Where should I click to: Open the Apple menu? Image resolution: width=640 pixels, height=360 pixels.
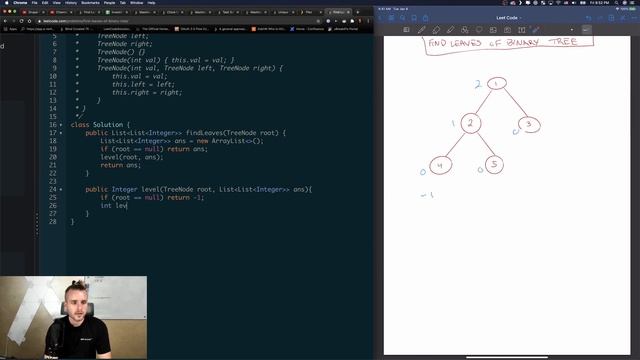pos(6,2)
